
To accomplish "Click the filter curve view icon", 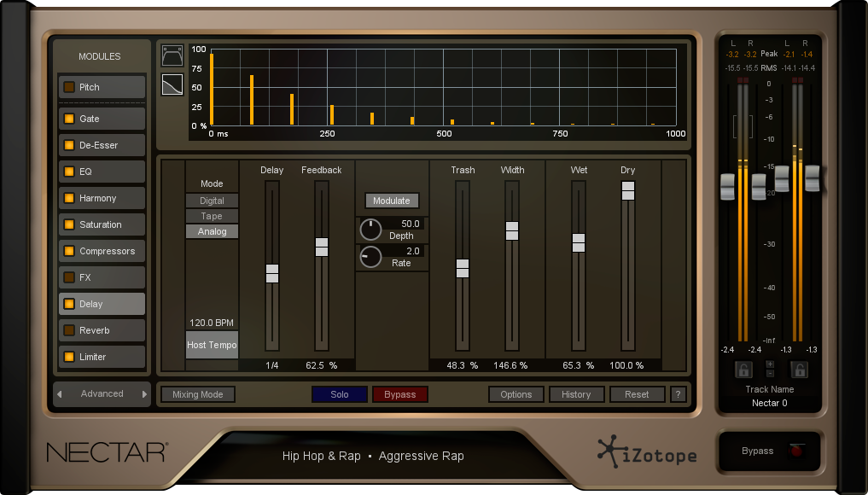I will point(172,56).
